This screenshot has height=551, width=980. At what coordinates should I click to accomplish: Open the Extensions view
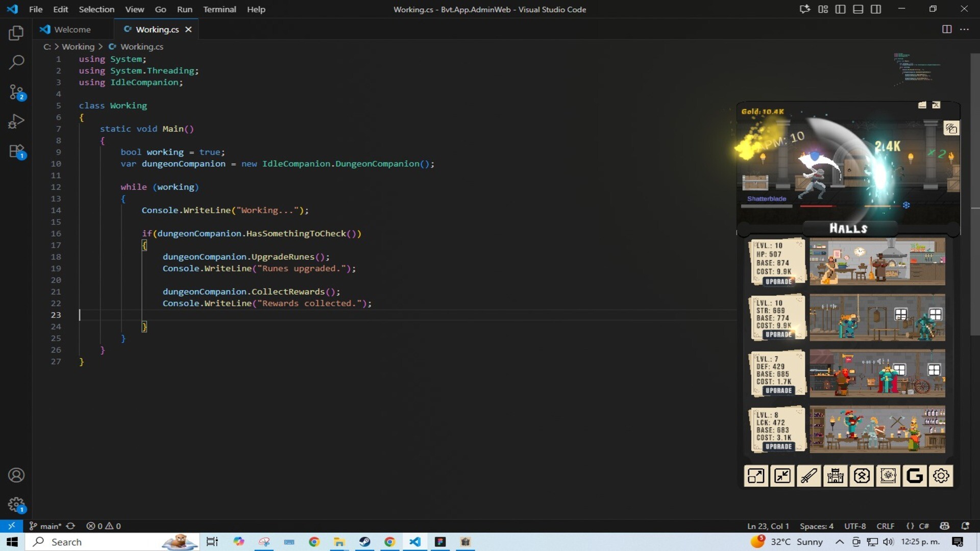[x=16, y=151]
